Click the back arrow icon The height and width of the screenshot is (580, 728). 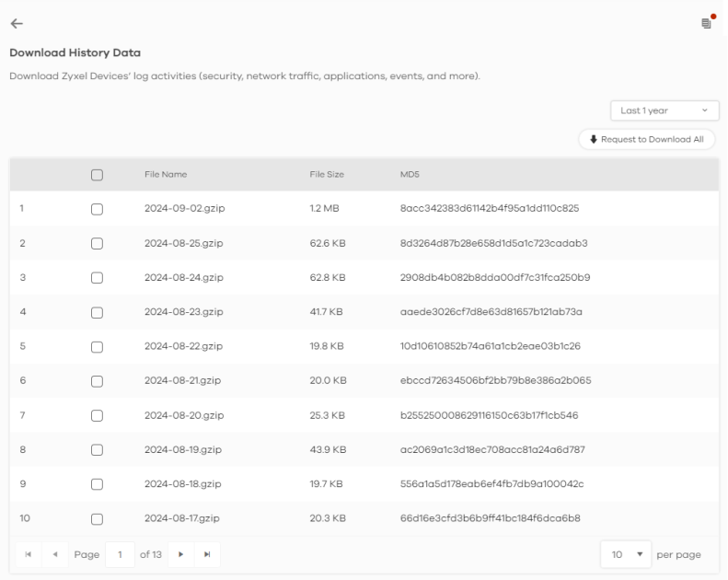click(16, 23)
